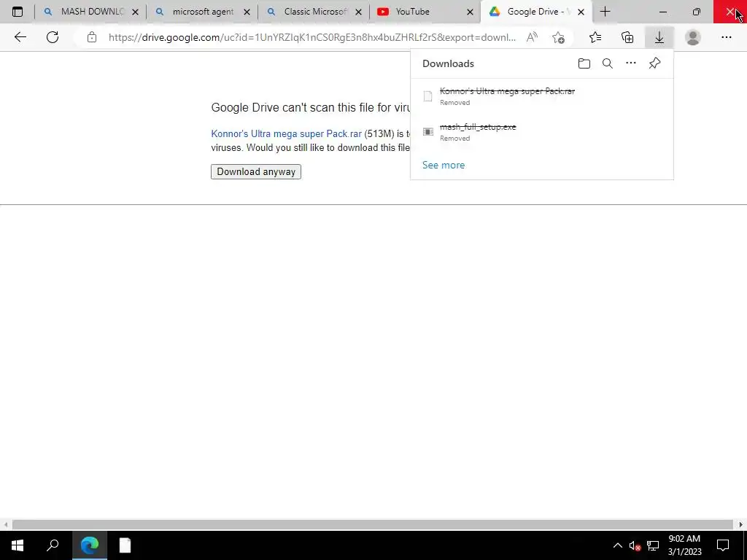View site information lock icon
Viewport: 747px width, 560px height.
pyautogui.click(x=91, y=37)
